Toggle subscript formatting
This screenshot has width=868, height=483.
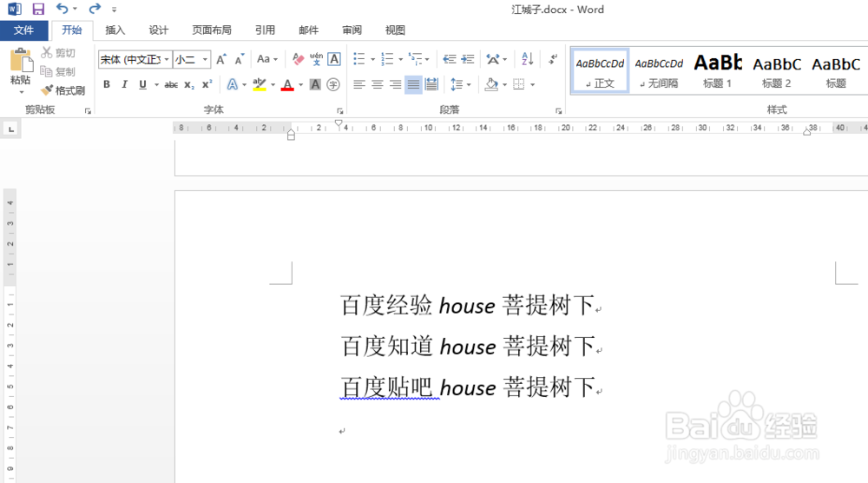point(189,85)
